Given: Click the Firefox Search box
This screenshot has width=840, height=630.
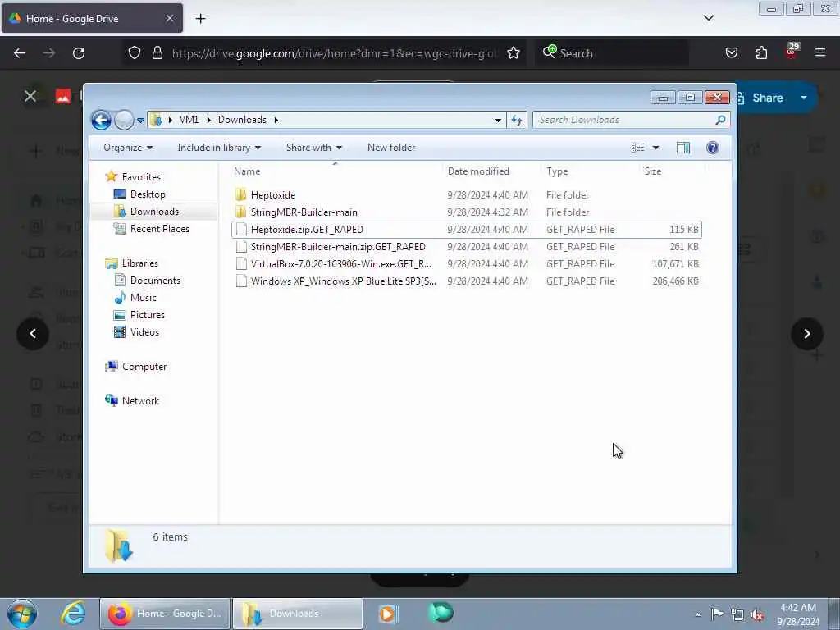Looking at the screenshot, I should point(612,53).
